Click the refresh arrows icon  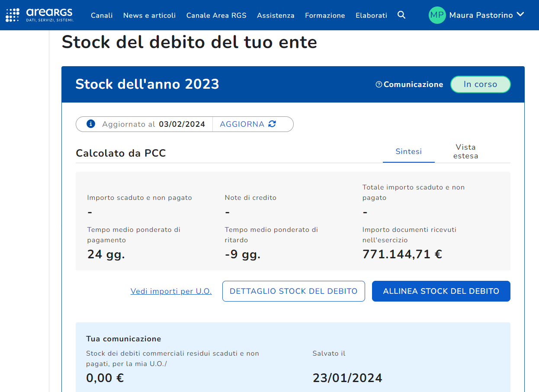[272, 124]
